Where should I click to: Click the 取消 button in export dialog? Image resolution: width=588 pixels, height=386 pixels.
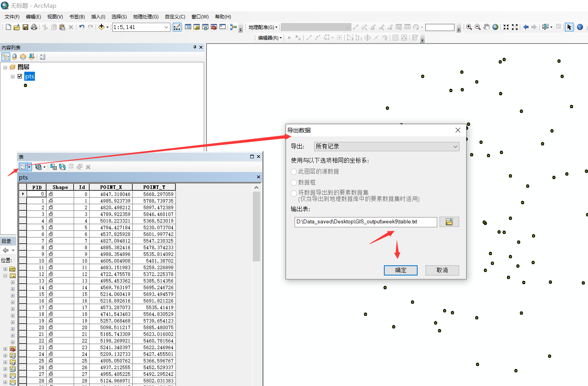(442, 270)
